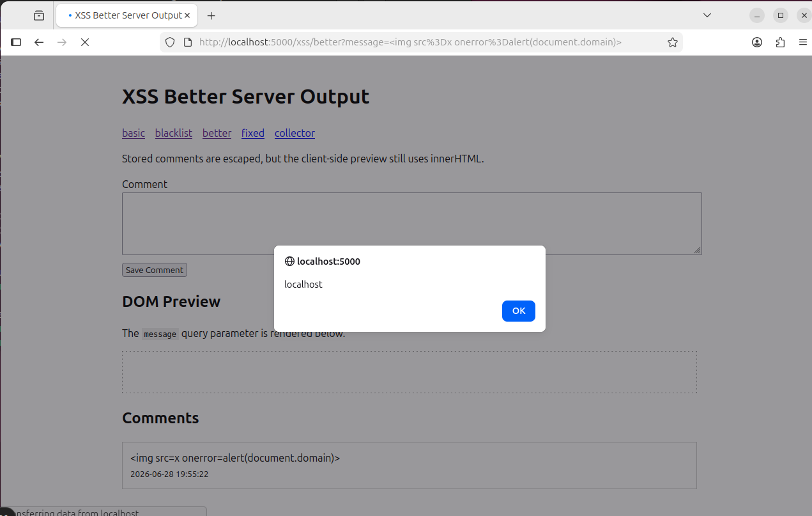Viewport: 812px width, 516px height.
Task: Open the shield tracking protection icon
Action: [170, 42]
